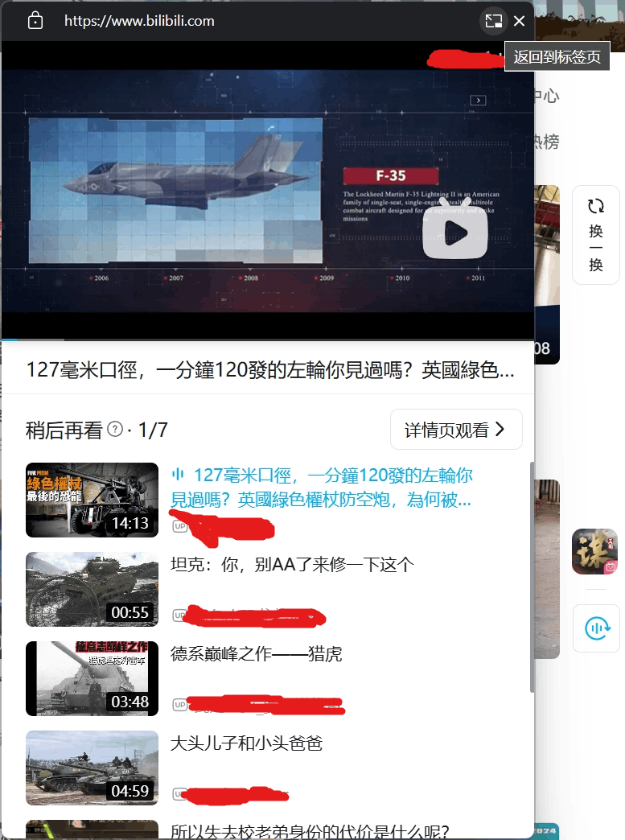Click UP badge under the 127毫米口徑 video

click(x=180, y=526)
